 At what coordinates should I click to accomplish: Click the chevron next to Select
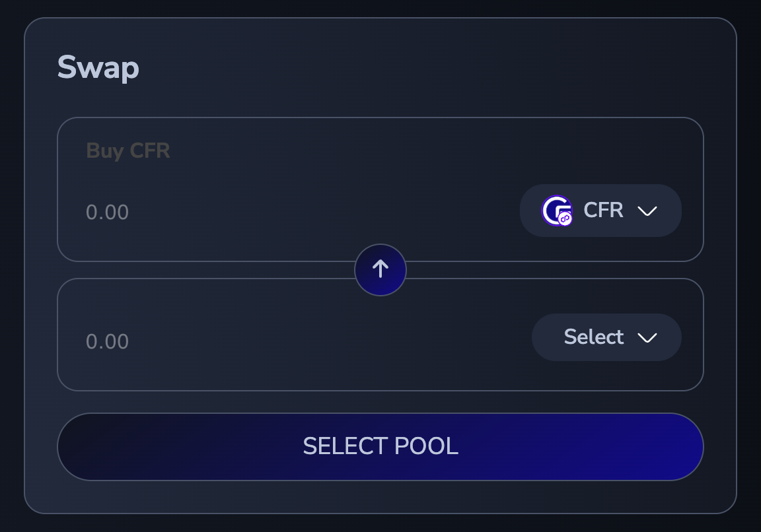pos(647,338)
